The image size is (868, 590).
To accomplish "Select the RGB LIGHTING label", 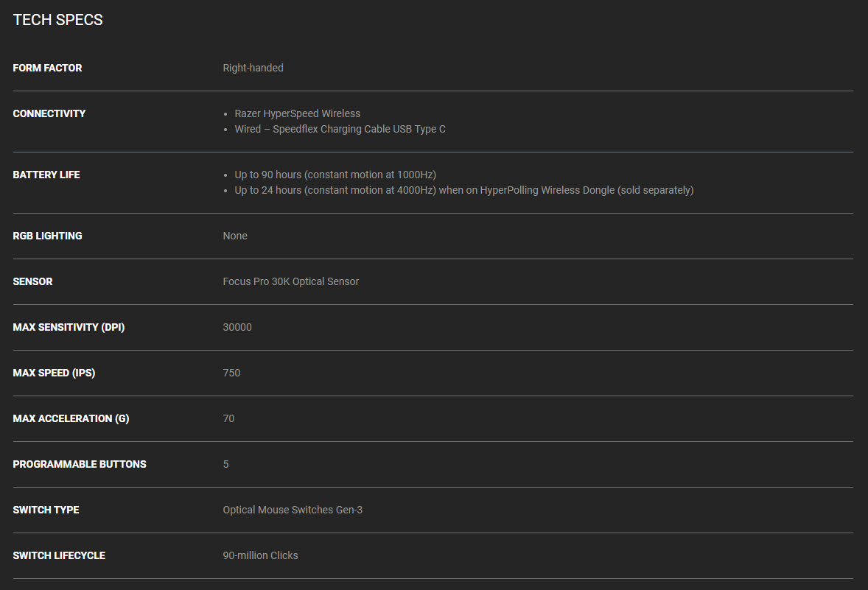I will coord(47,236).
